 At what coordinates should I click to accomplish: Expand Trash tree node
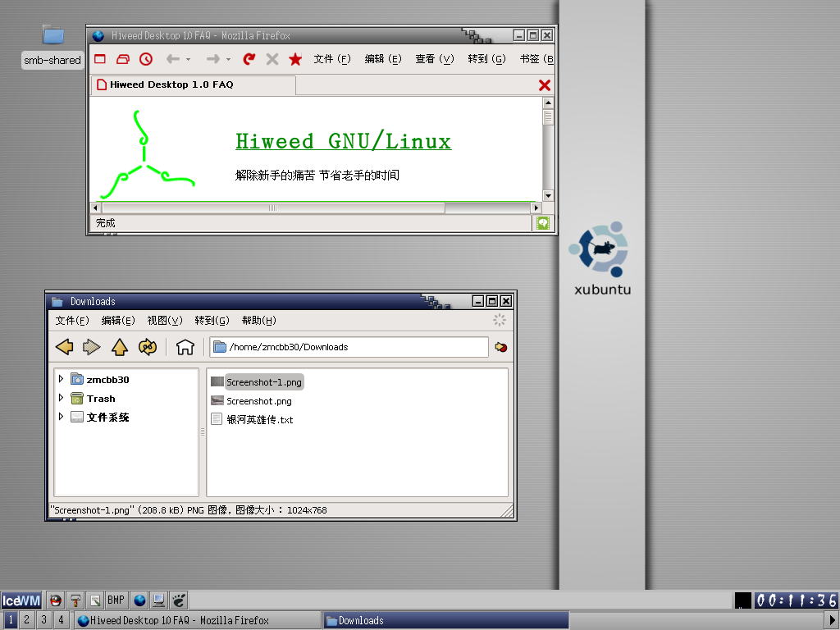61,398
